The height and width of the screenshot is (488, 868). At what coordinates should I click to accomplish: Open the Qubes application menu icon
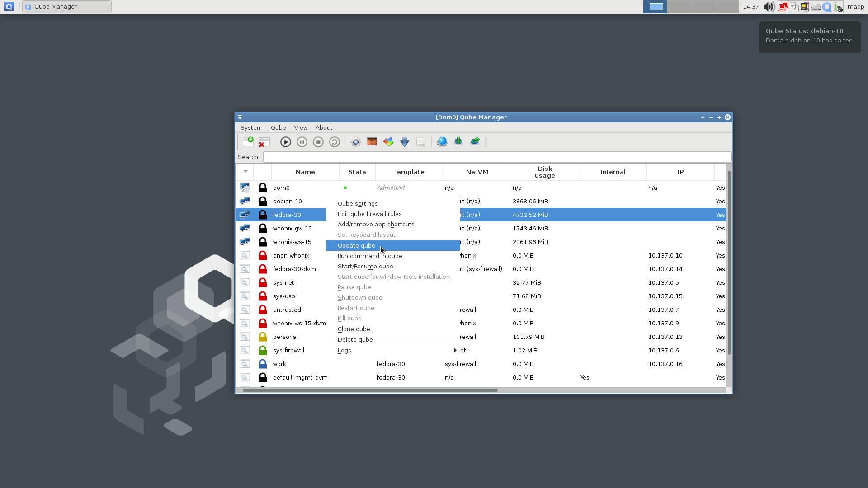click(9, 6)
